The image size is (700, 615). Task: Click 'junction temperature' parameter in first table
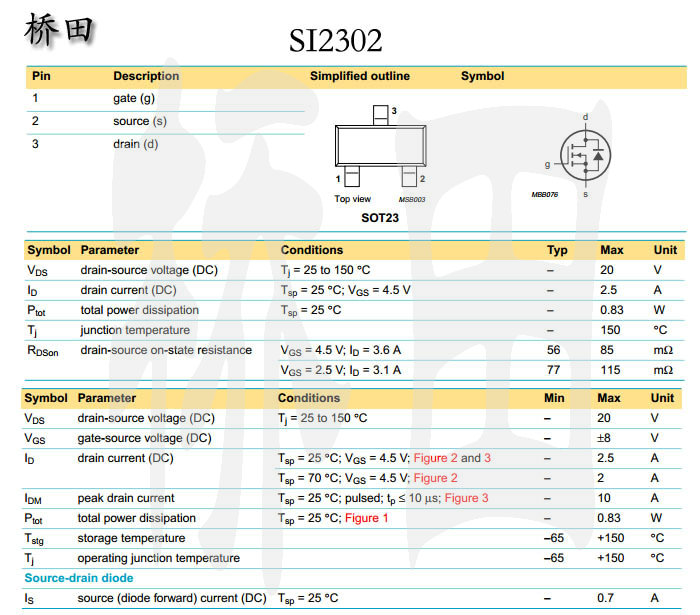[135, 331]
